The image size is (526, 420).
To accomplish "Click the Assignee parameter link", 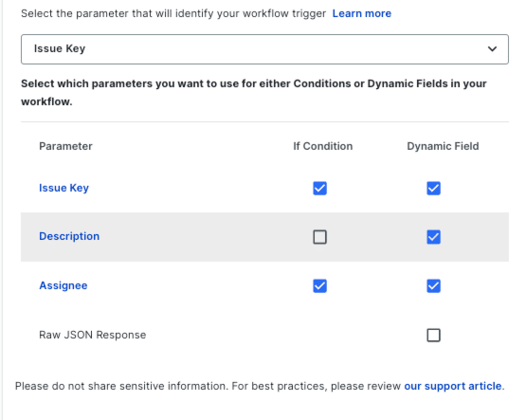I will 63,285.
